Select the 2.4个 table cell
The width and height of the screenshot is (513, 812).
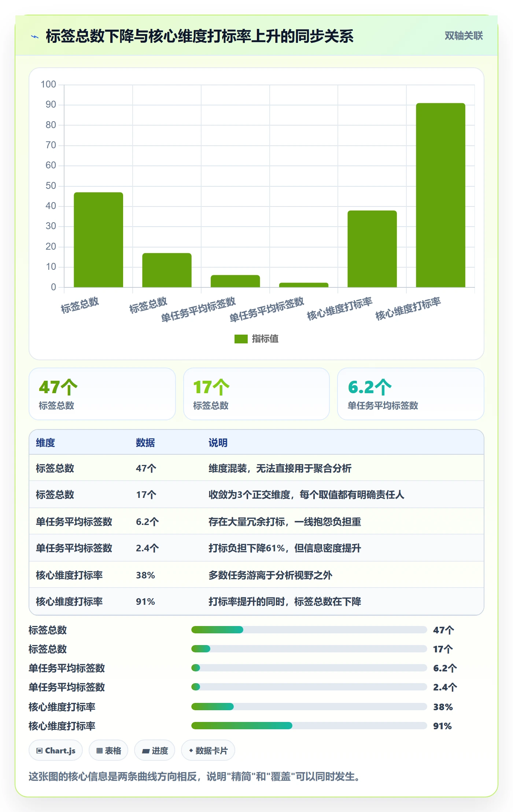pyautogui.click(x=147, y=548)
